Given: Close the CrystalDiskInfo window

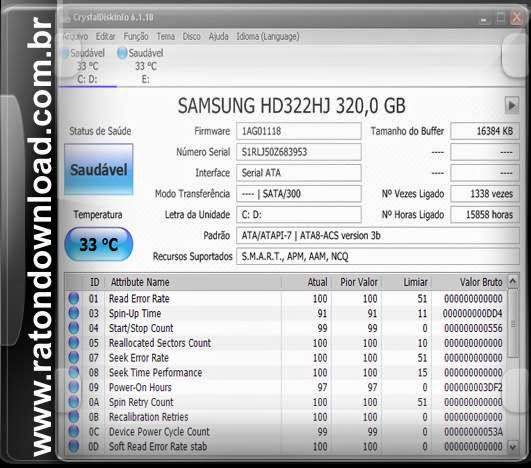Looking at the screenshot, I should tap(517, 17).
